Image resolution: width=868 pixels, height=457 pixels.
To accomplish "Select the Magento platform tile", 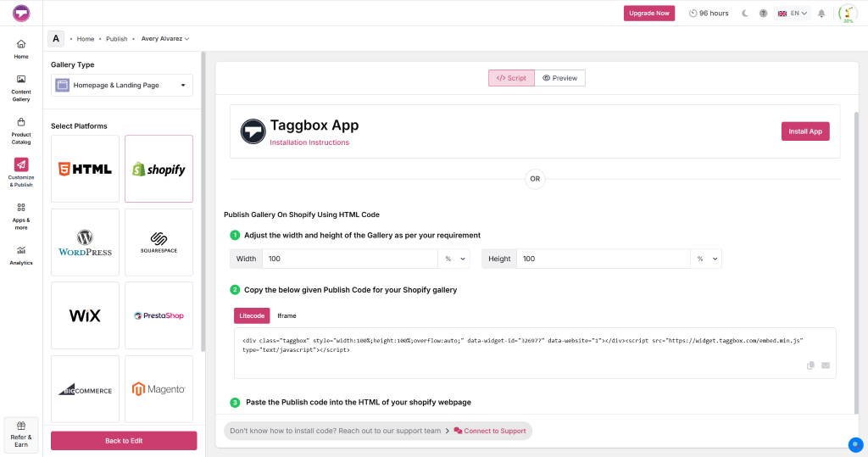I will [159, 389].
